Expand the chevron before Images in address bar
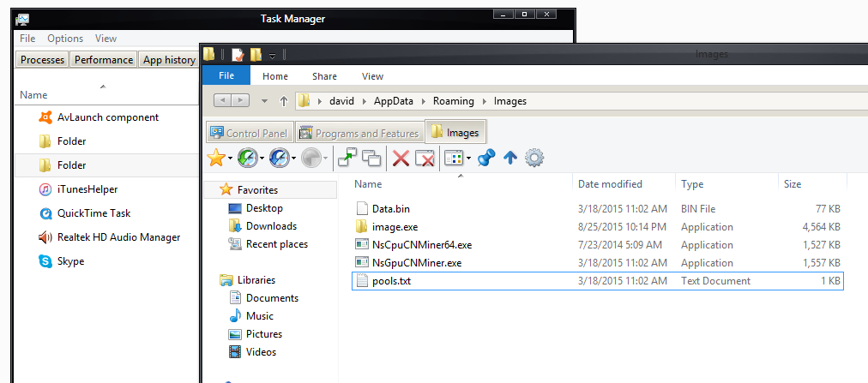 pyautogui.click(x=485, y=102)
